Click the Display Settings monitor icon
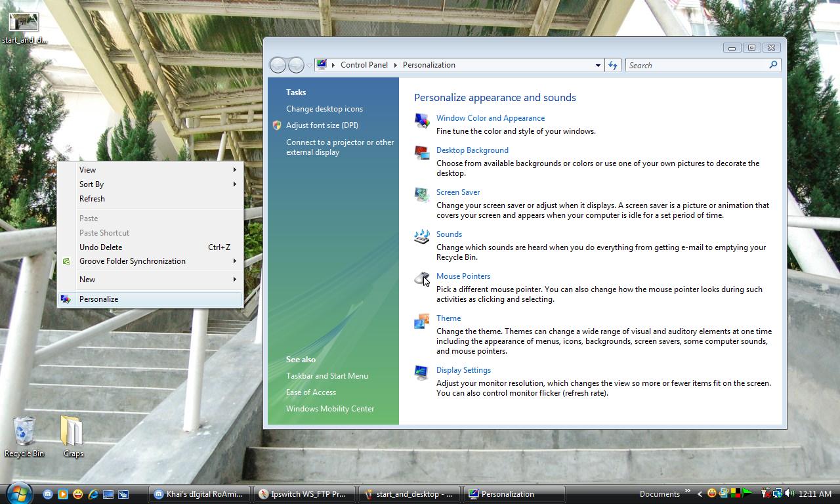This screenshot has width=840, height=504. pyautogui.click(x=422, y=373)
